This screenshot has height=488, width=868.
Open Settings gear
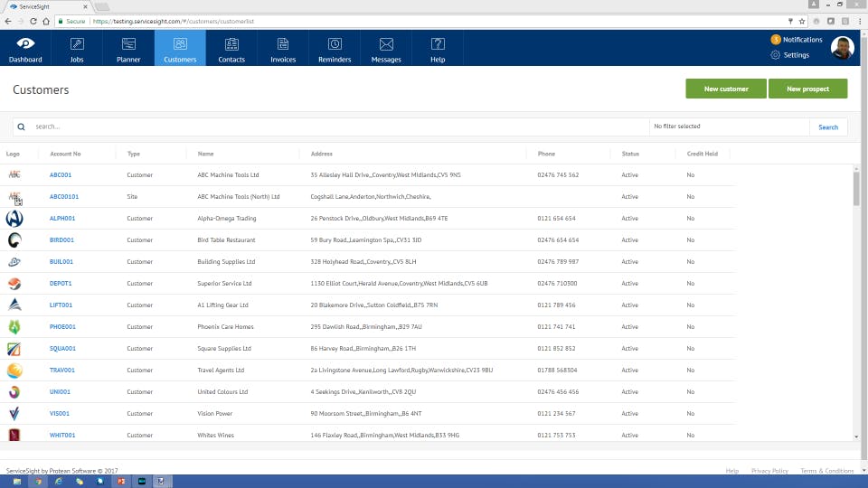776,55
